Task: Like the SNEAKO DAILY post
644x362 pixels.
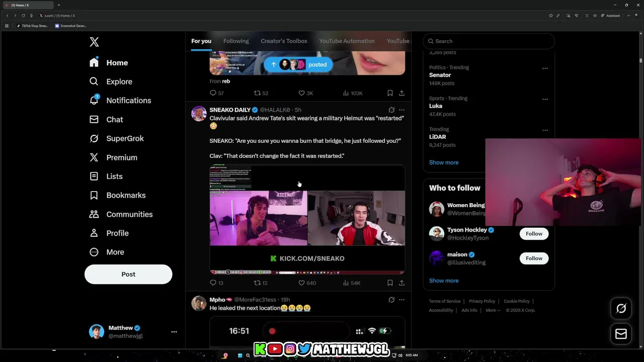Action: click(x=307, y=283)
